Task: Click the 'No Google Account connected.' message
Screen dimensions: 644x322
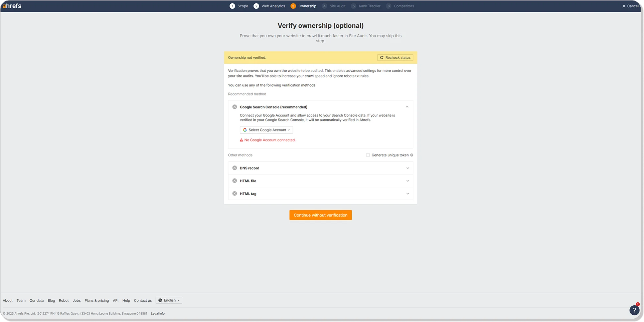Action: click(x=270, y=140)
